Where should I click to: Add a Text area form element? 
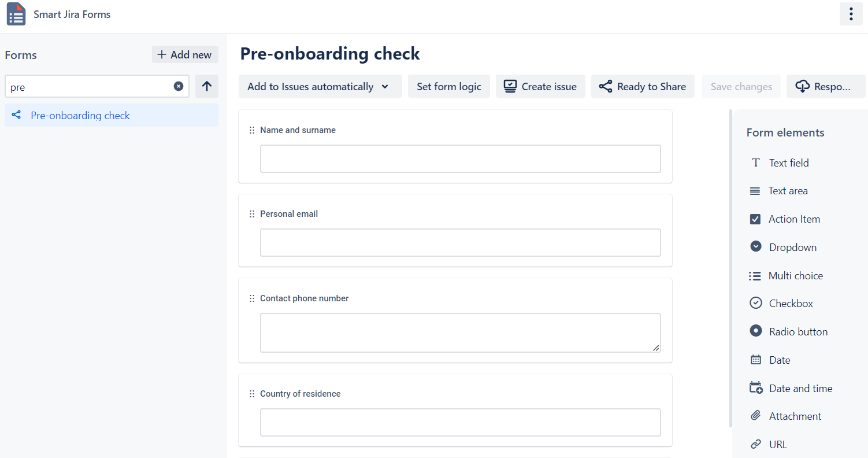(787, 191)
